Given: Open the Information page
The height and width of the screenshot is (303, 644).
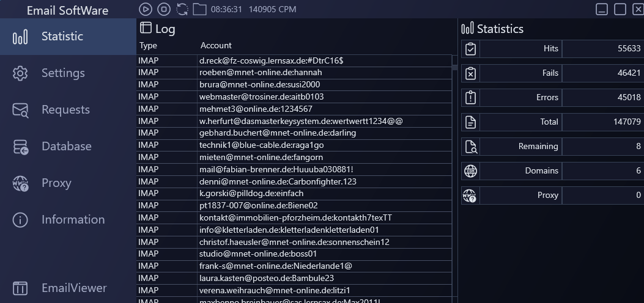Looking at the screenshot, I should click(73, 220).
